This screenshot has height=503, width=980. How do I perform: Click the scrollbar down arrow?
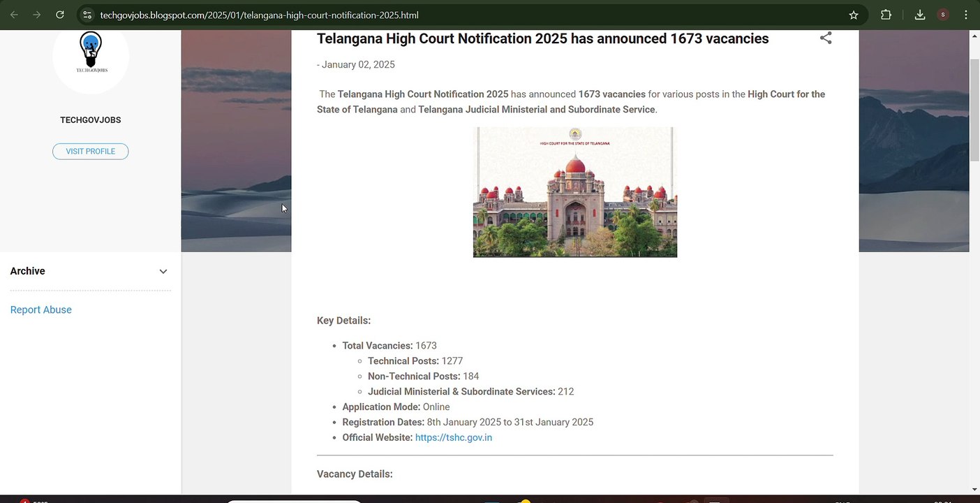point(974,489)
